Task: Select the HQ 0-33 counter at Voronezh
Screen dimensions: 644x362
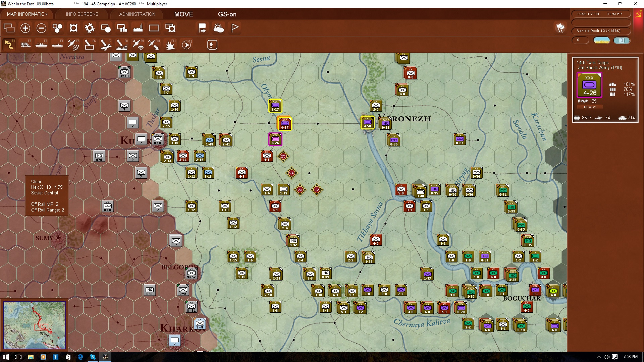Action: click(385, 124)
